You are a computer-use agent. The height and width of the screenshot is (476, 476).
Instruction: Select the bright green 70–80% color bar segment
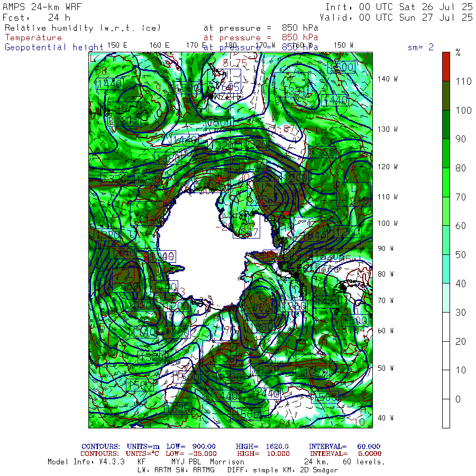(x=446, y=182)
